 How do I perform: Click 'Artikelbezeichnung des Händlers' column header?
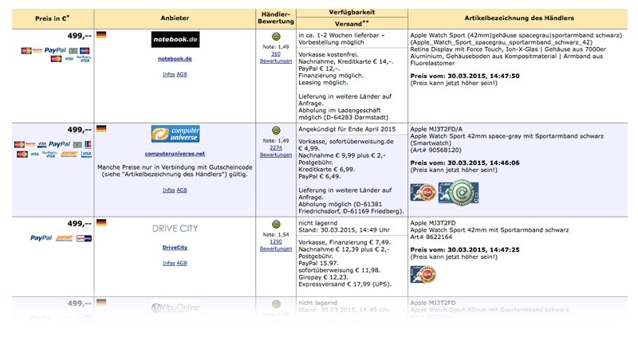click(519, 18)
